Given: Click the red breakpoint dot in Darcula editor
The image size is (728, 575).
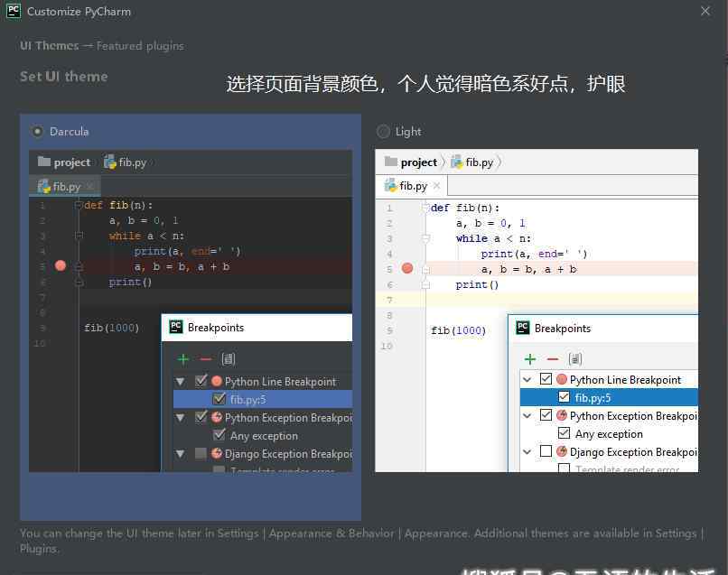Looking at the screenshot, I should 61,266.
